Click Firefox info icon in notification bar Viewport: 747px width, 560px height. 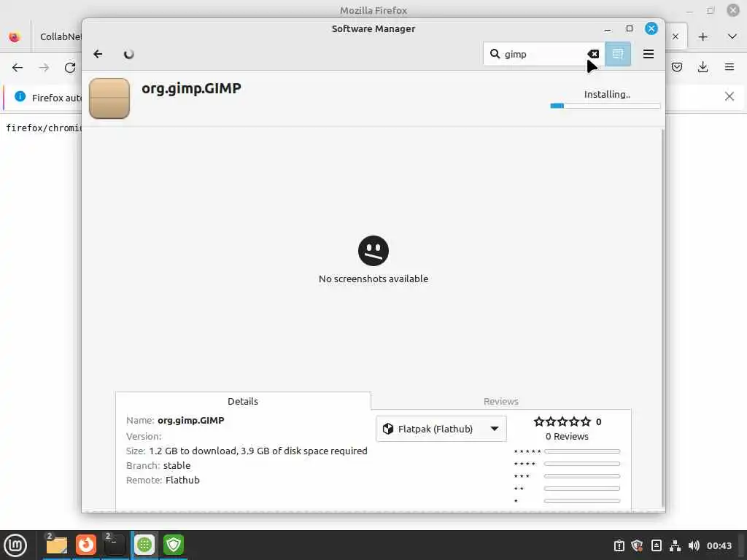(20, 97)
